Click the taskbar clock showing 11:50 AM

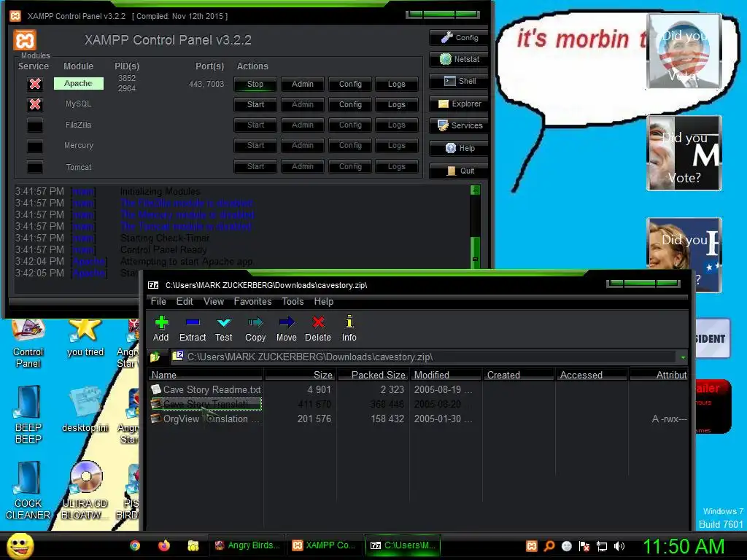684,546
